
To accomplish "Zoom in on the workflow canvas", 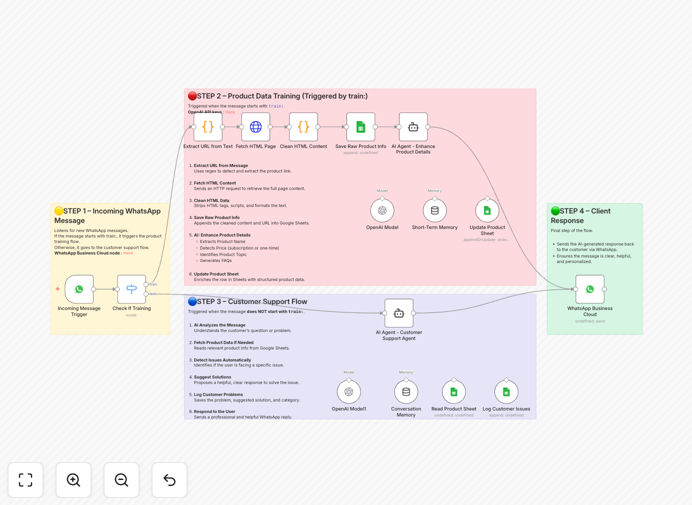I will tap(73, 480).
